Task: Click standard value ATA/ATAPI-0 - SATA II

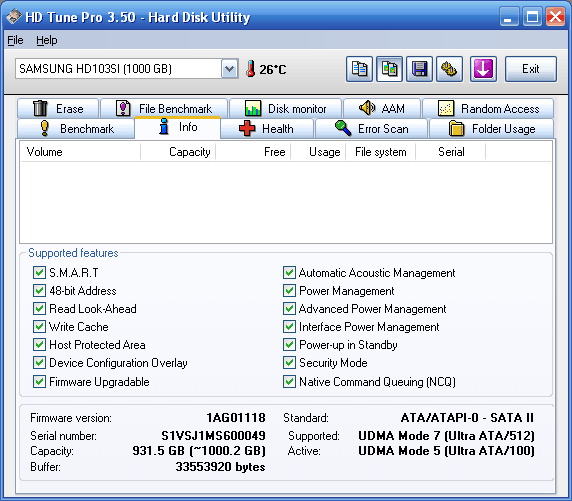Action: pyautogui.click(x=467, y=417)
